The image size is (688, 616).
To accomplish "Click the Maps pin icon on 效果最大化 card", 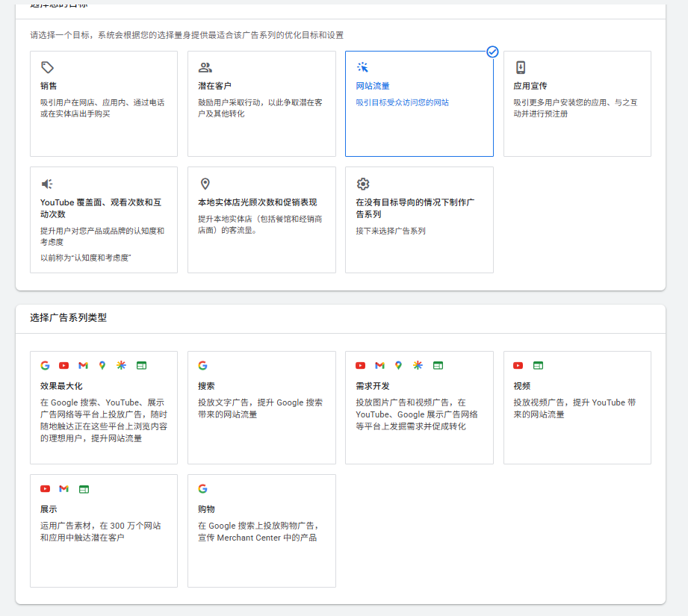I will 102,365.
